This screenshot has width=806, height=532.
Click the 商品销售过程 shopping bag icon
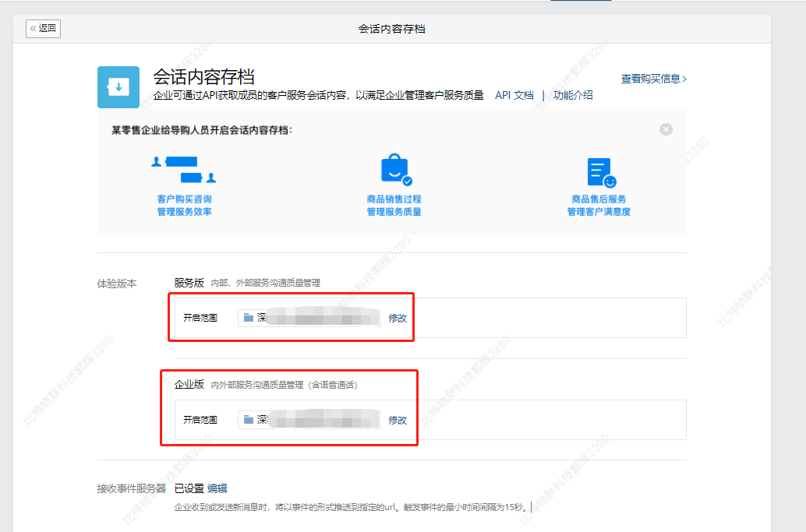tap(394, 170)
